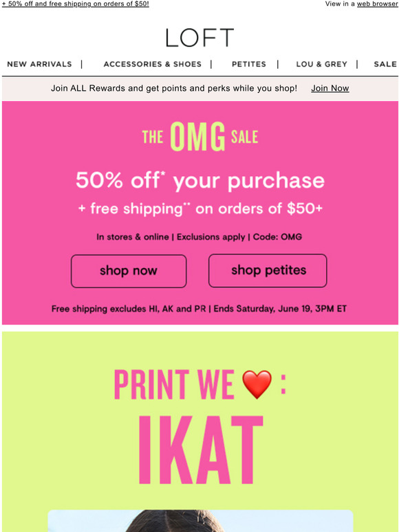The image size is (399, 532).
Task: Click THE OMG SALE headline graphic
Action: click(x=200, y=136)
